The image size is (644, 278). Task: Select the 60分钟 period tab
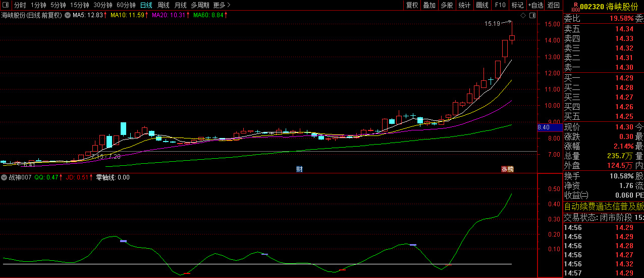(126, 5)
